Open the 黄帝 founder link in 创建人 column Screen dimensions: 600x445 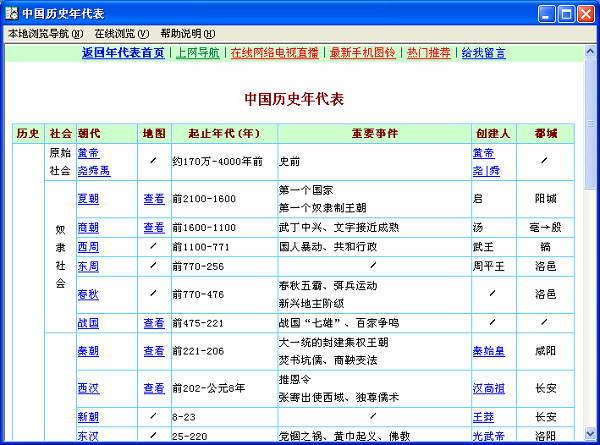click(x=484, y=153)
